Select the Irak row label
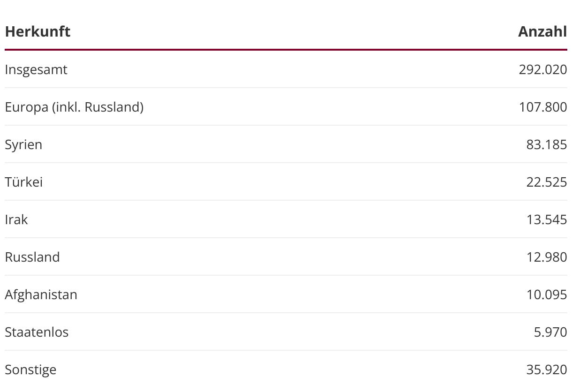Viewport: 572px width, 392px height. [16, 219]
